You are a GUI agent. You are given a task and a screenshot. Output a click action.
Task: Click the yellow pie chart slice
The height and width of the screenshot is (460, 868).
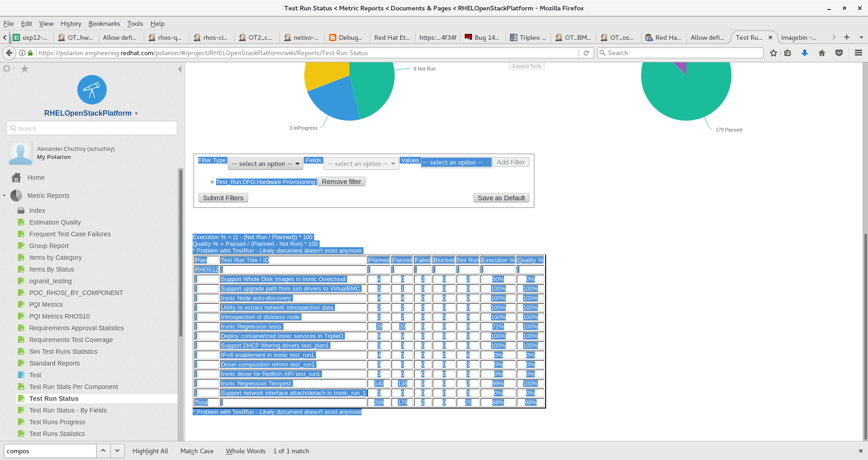325,75
